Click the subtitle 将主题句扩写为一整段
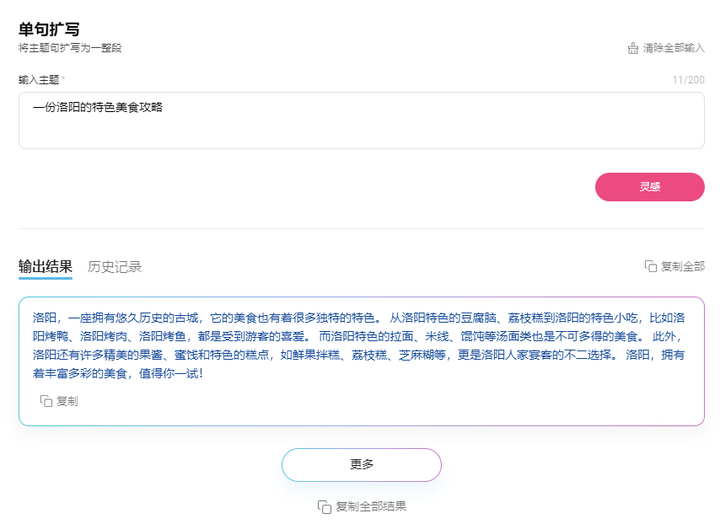 (70, 48)
